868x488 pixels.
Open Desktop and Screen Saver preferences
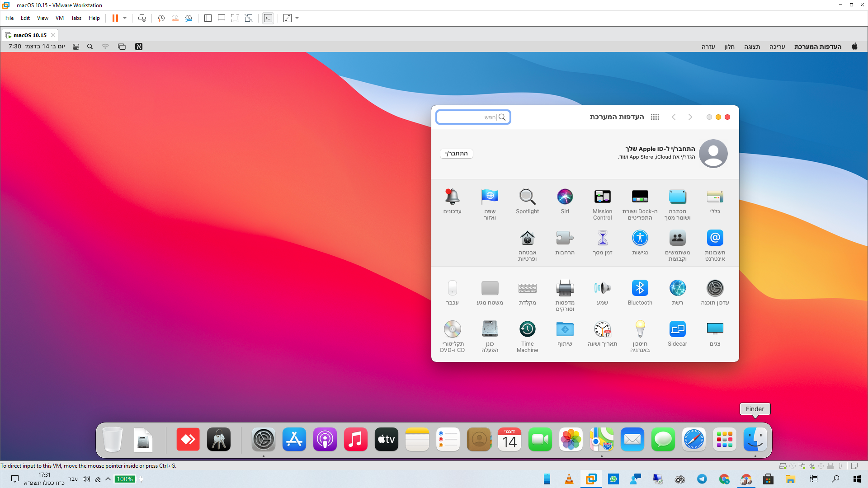[x=677, y=204]
